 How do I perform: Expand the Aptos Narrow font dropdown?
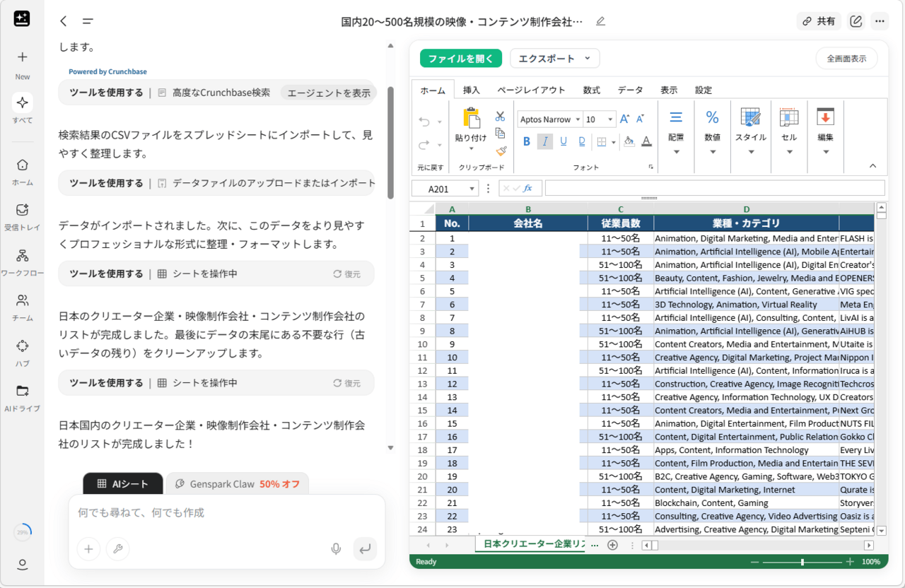pos(578,119)
